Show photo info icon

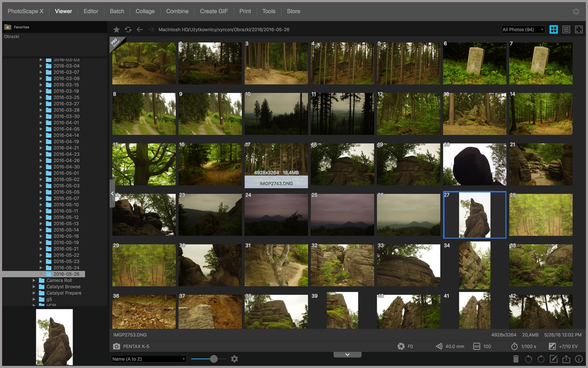pos(579,359)
